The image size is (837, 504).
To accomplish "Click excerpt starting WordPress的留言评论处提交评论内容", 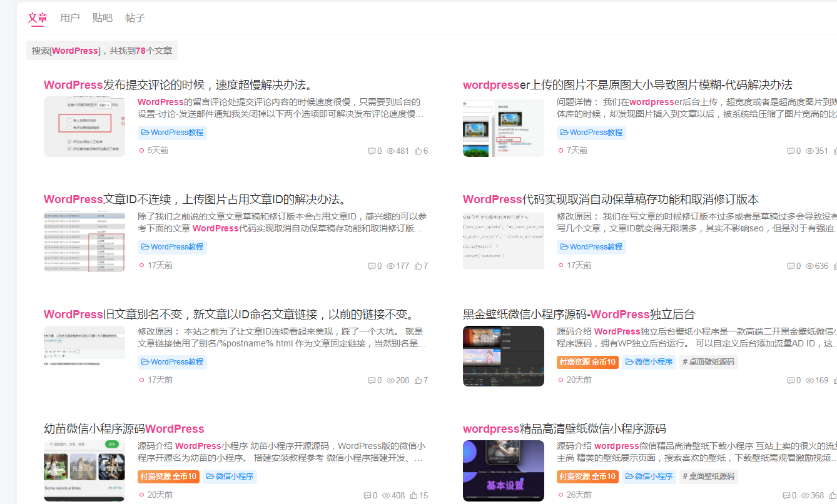I will [x=281, y=108].
